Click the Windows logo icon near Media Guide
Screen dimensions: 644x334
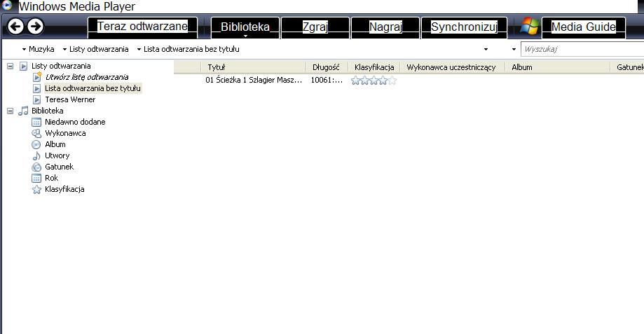(529, 27)
